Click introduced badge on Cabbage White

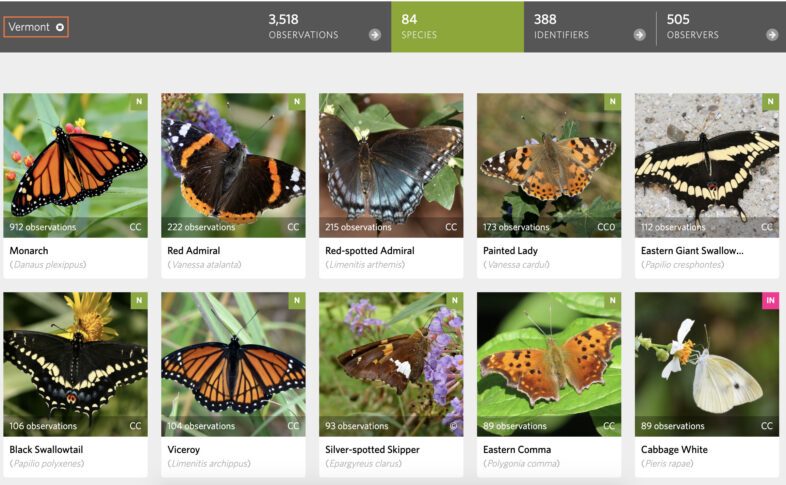pyautogui.click(x=770, y=301)
